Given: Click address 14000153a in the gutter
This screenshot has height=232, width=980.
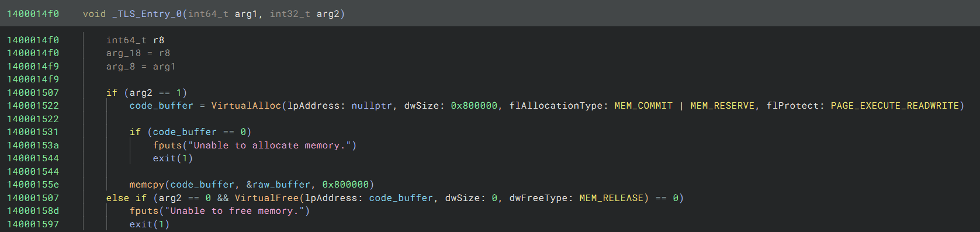Looking at the screenshot, I should 33,146.
